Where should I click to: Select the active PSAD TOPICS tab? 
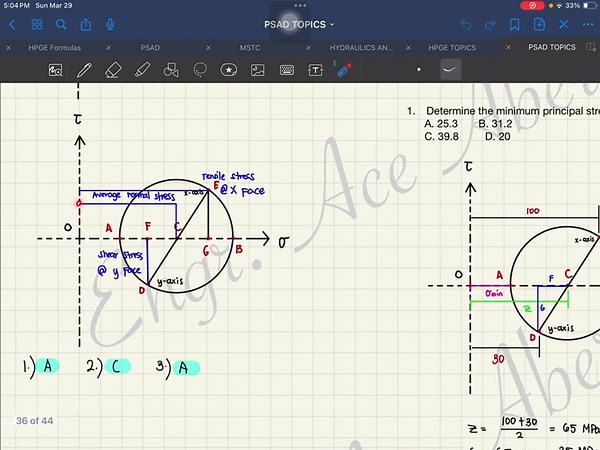[x=552, y=47]
